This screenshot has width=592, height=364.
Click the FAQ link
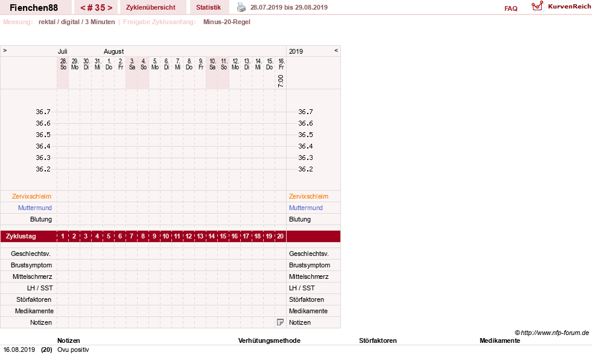click(511, 8)
